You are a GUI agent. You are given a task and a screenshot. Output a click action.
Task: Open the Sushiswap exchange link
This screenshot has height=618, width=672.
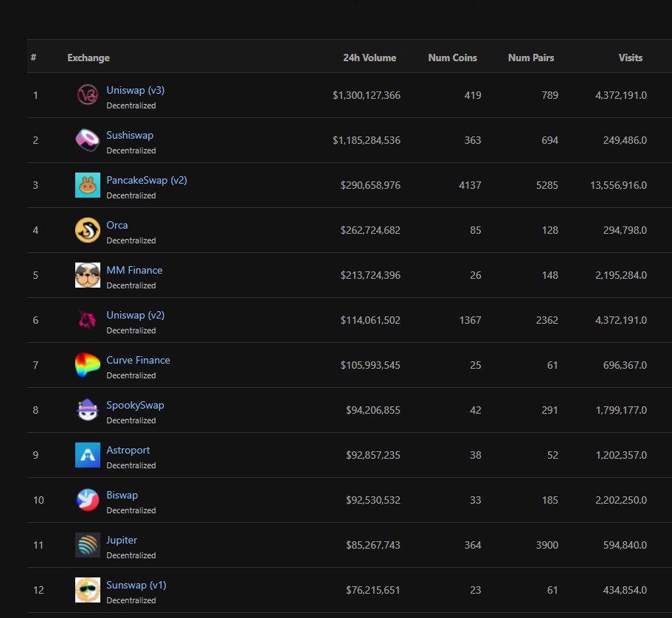(x=130, y=135)
